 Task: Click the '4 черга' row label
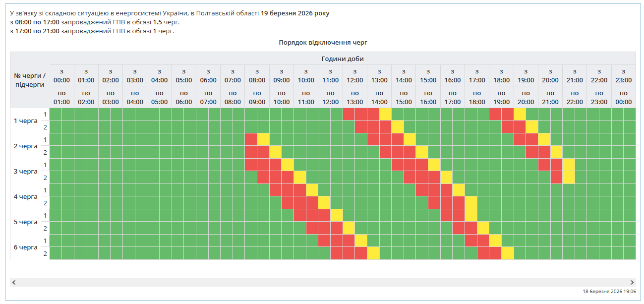coord(26,196)
